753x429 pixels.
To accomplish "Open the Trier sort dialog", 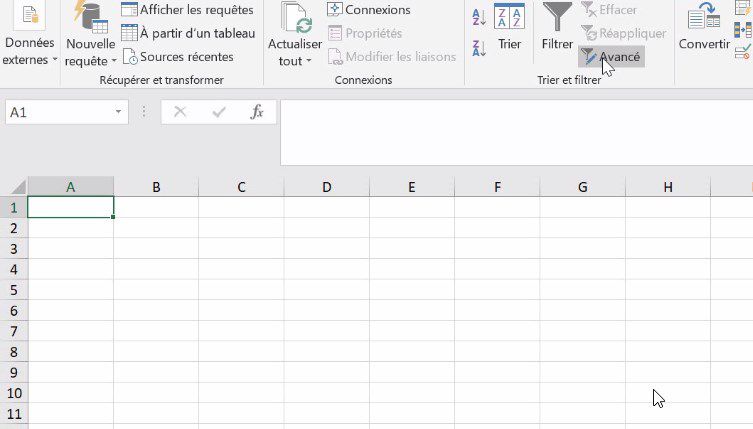I will 509,26.
